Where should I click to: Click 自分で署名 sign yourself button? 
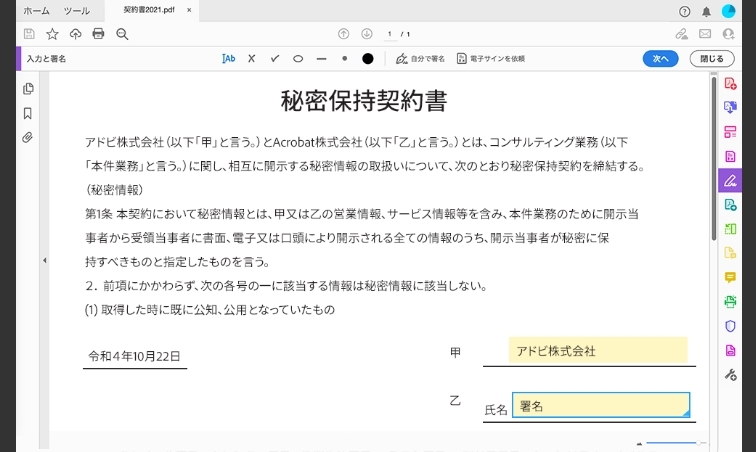[x=420, y=59]
